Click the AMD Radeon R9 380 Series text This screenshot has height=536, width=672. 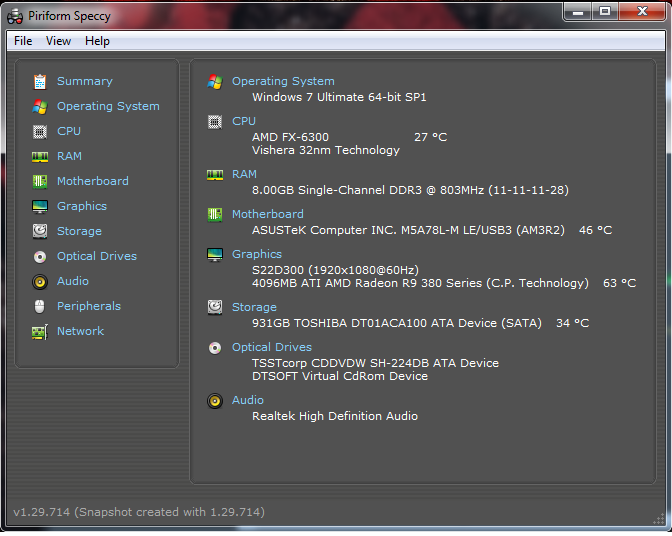point(420,283)
